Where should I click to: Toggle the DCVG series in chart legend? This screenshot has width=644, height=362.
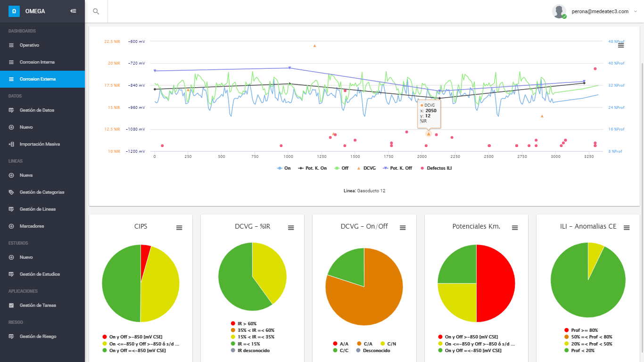tap(366, 168)
